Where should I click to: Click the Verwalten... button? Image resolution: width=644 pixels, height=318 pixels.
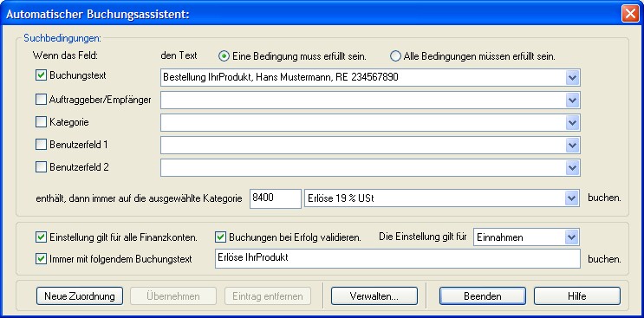point(374,295)
